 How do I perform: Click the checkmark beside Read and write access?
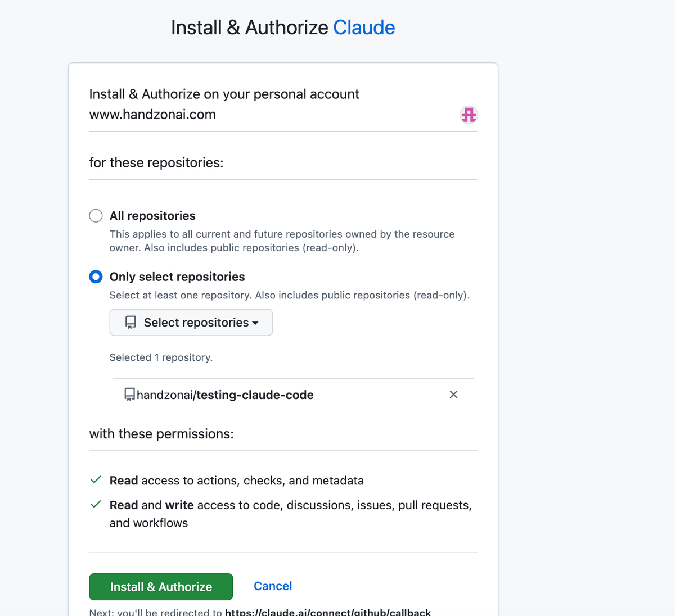(96, 504)
